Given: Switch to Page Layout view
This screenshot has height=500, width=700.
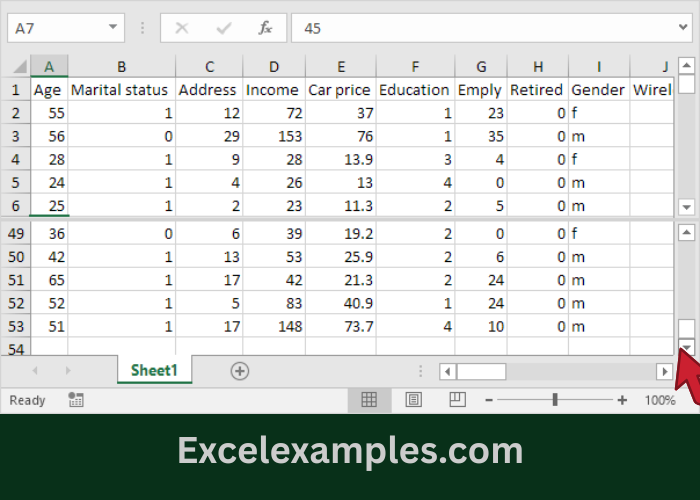Looking at the screenshot, I should (x=413, y=400).
